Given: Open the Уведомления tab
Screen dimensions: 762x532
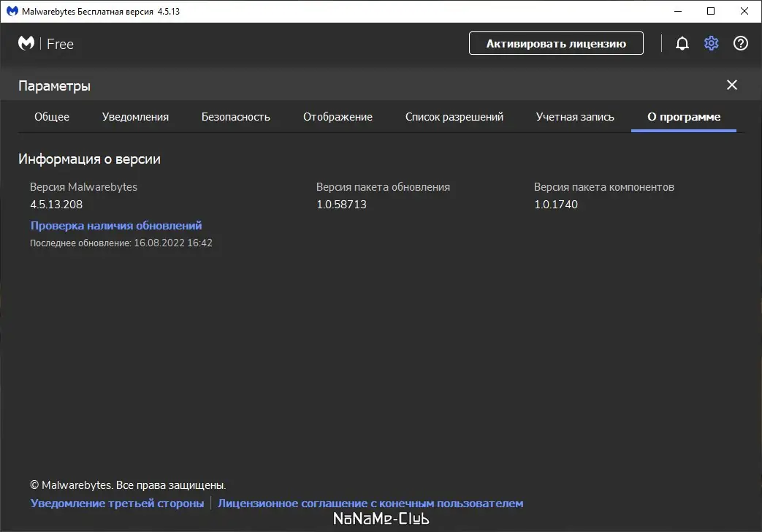Looking at the screenshot, I should pos(135,117).
